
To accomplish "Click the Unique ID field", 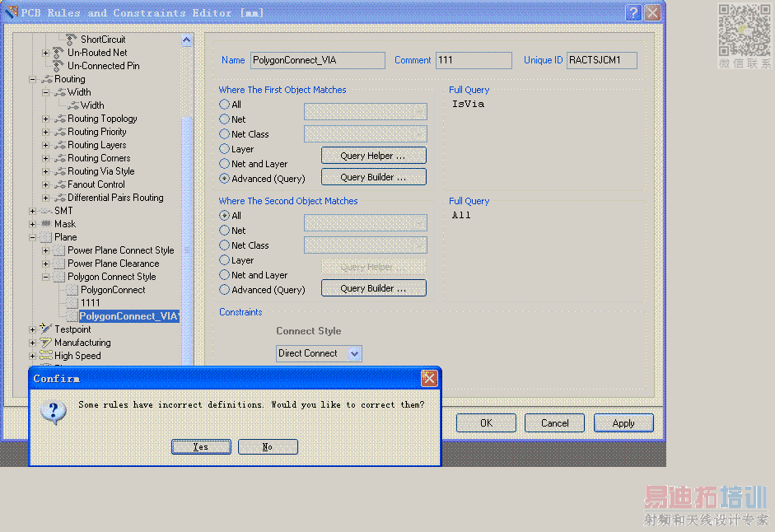I will click(x=602, y=60).
